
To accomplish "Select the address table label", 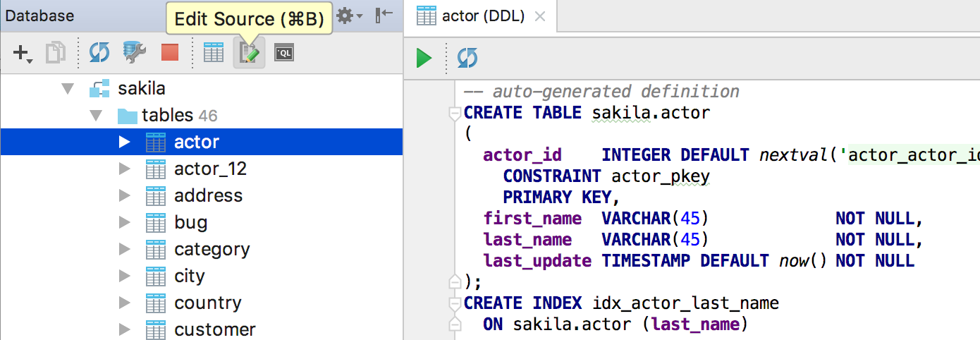I will (x=209, y=196).
